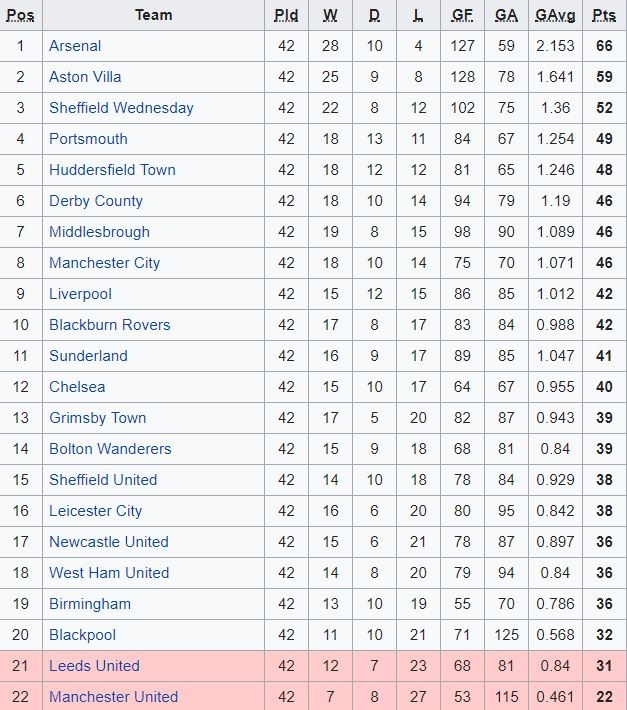Open the Liverpool link
Viewport: 627px width, 710px height.
click(x=80, y=295)
